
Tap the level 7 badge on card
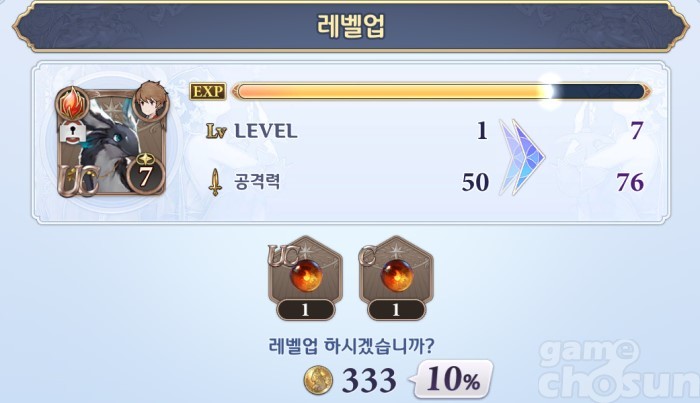[145, 174]
